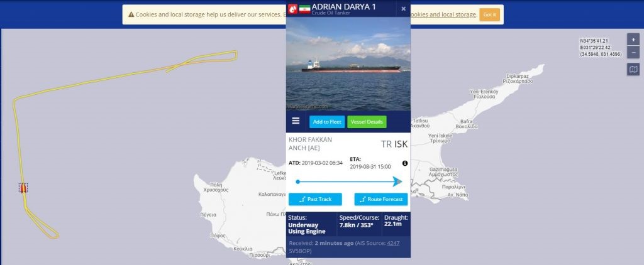Click the map zoom out minus button
This screenshot has width=644, height=265.
pyautogui.click(x=633, y=52)
